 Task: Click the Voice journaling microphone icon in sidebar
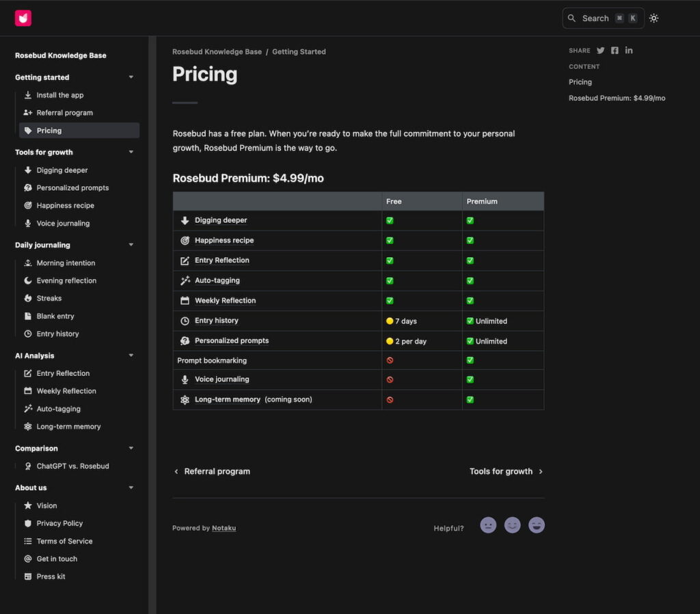click(27, 224)
